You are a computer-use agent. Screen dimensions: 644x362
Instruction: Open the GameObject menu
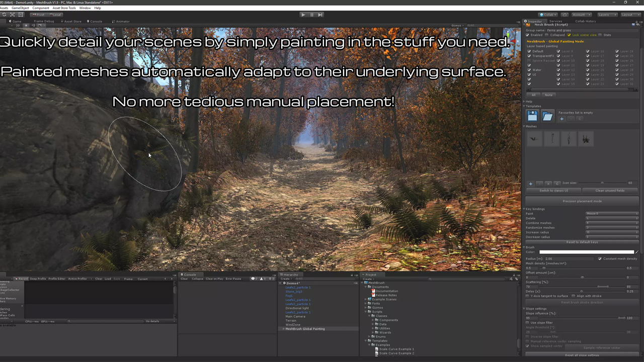click(x=20, y=8)
